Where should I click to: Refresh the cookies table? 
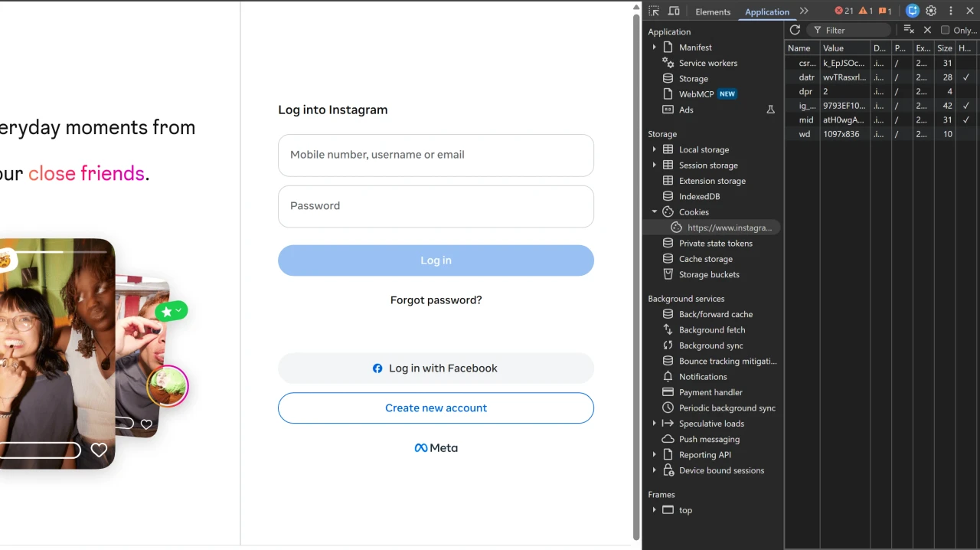pos(795,30)
